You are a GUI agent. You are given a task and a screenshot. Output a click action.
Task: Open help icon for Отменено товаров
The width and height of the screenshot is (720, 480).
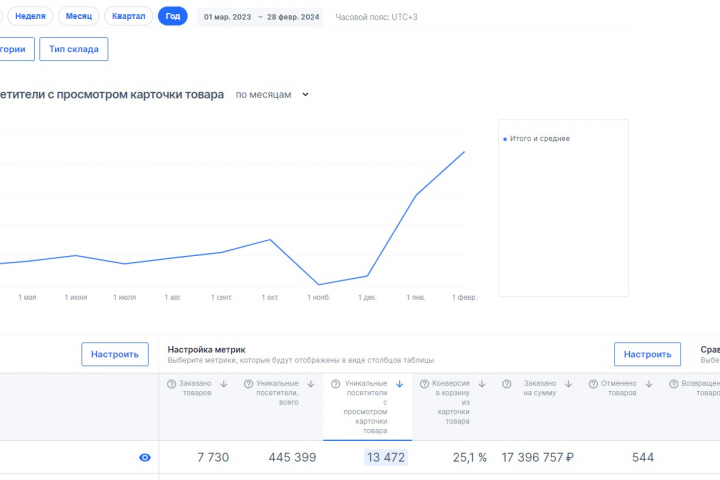pos(593,384)
